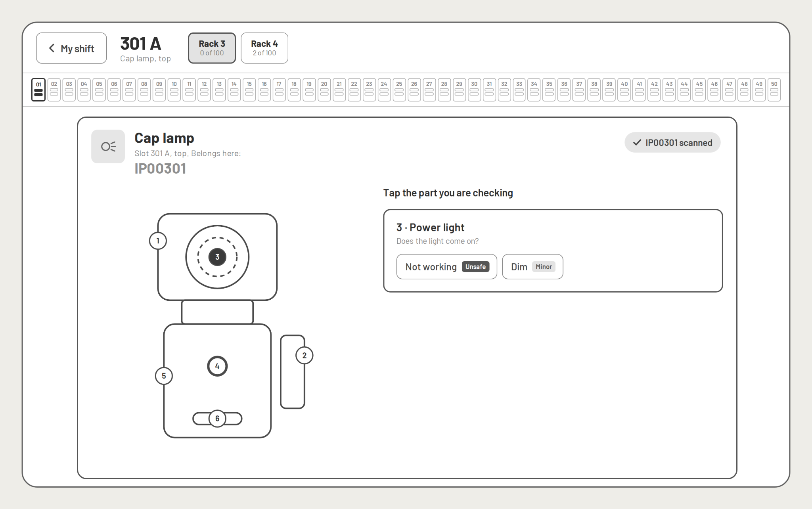This screenshot has height=509, width=812.
Task: Select slot 19 in the rack strip
Action: pyautogui.click(x=309, y=90)
